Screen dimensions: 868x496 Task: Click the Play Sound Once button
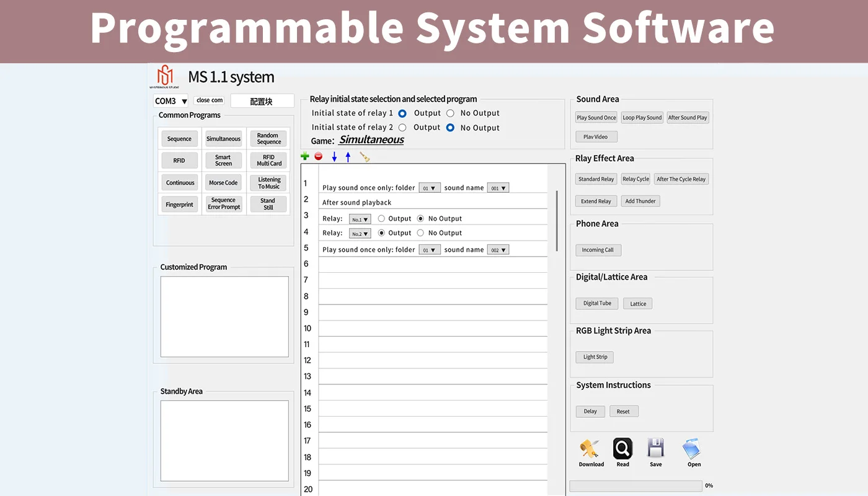point(596,118)
